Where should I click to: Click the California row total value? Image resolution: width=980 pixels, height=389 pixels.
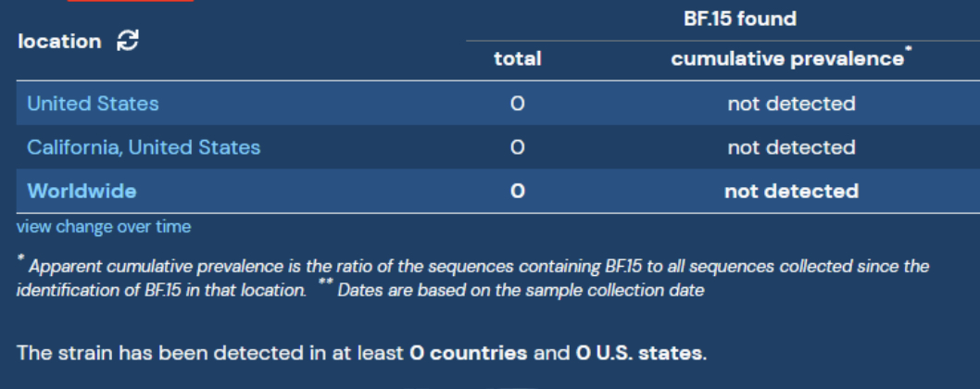pyautogui.click(x=518, y=147)
